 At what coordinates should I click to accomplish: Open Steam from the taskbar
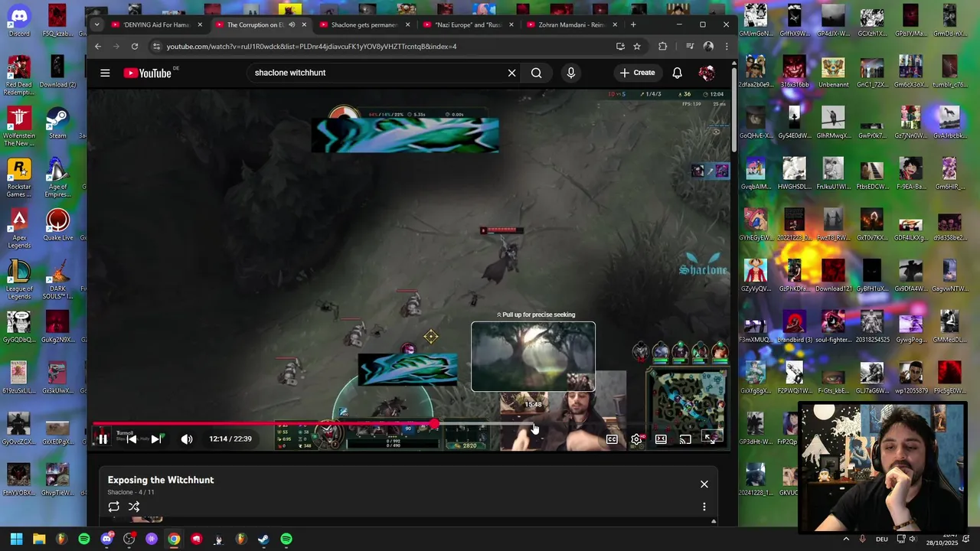[263, 539]
